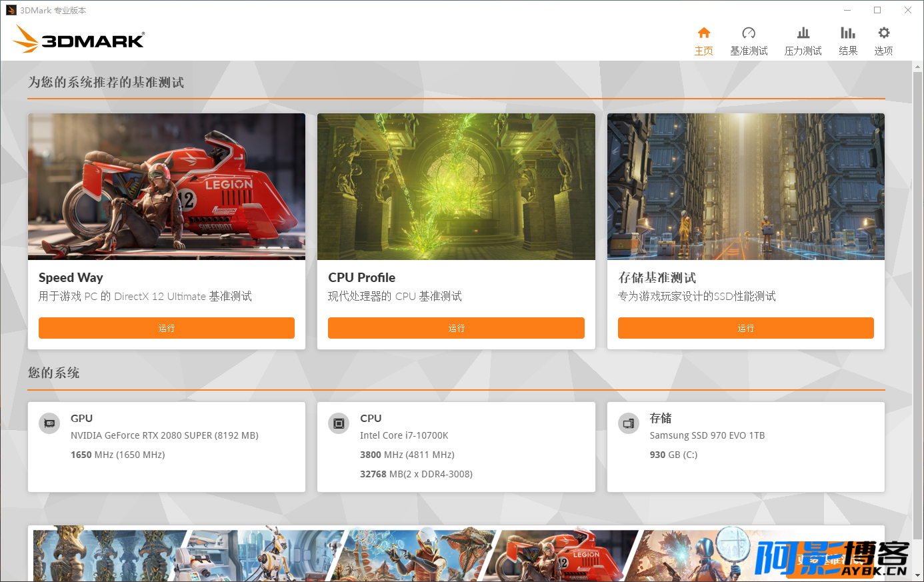Click the 3DMark title bar app icon
The width and height of the screenshot is (924, 582).
[11, 10]
